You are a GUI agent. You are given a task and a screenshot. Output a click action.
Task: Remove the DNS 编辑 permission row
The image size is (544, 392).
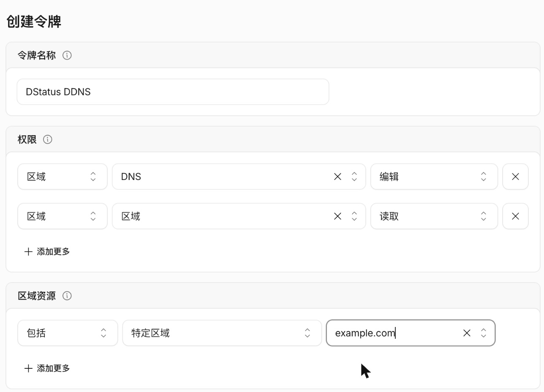pos(515,177)
